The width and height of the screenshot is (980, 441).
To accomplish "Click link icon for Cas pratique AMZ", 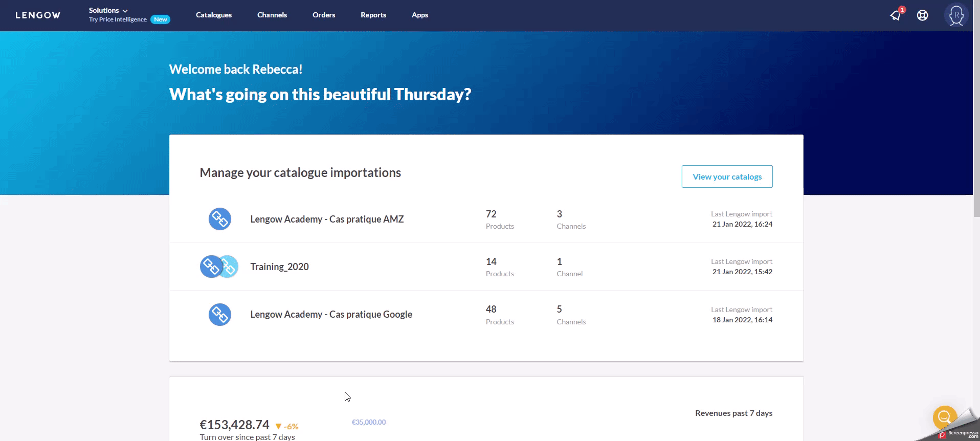I will pos(220,219).
